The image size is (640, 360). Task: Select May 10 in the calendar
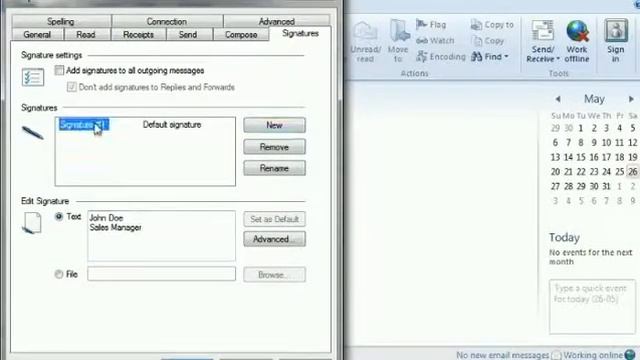coord(607,142)
